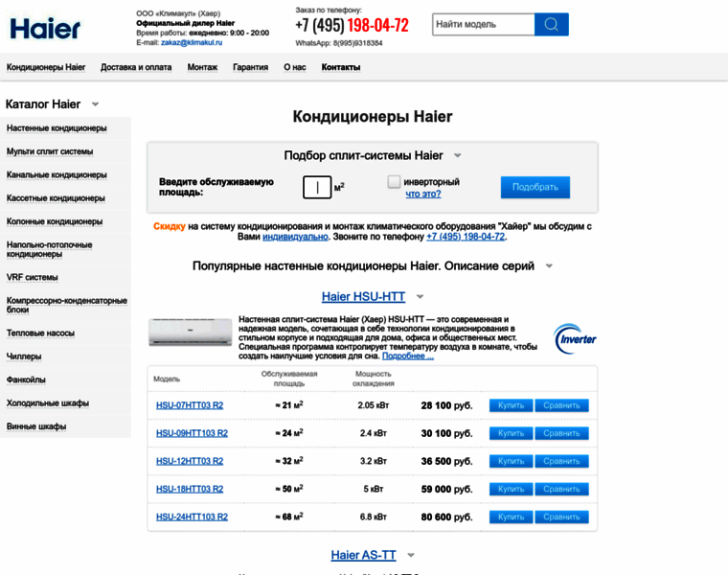Click the 28 100 руб. price

point(446,405)
